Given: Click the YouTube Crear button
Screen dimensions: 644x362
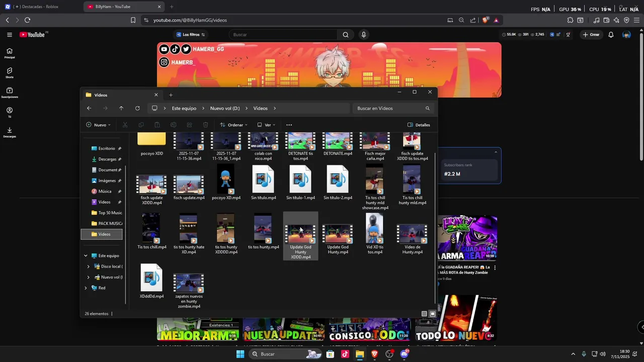Looking at the screenshot, I should 591,35.
